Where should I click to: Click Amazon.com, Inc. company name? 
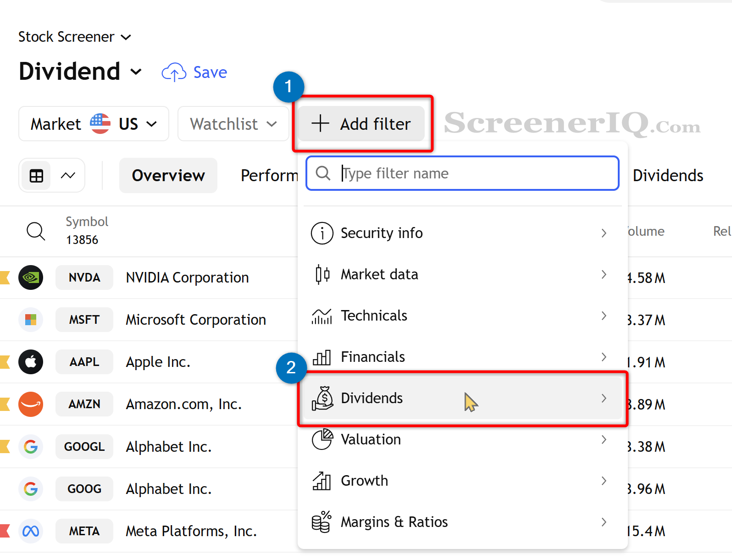pyautogui.click(x=183, y=404)
